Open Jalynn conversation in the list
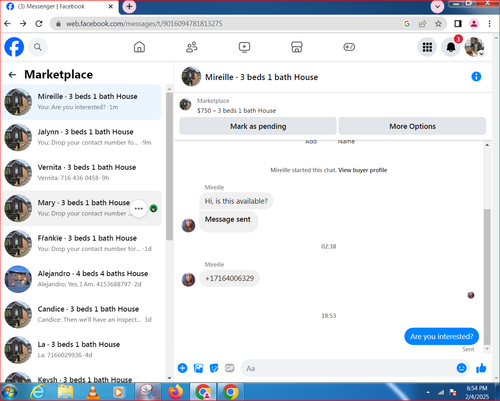This screenshot has width=500, height=401. [81, 137]
